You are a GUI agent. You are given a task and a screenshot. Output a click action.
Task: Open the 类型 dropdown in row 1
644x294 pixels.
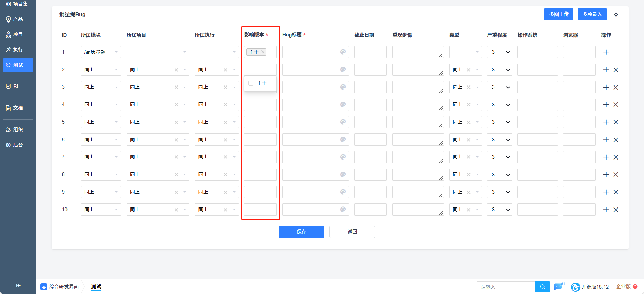point(465,52)
